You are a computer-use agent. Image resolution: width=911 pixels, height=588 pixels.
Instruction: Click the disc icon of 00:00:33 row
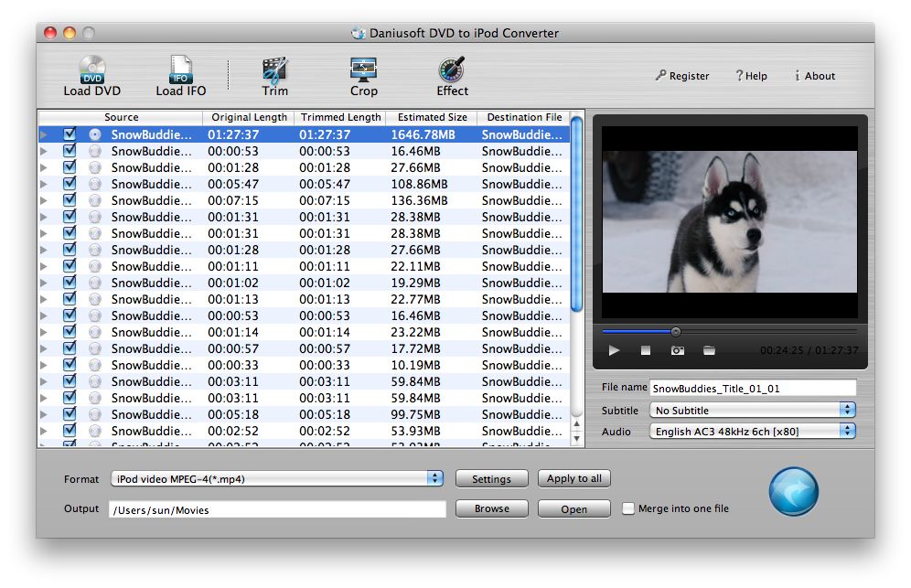(x=95, y=365)
